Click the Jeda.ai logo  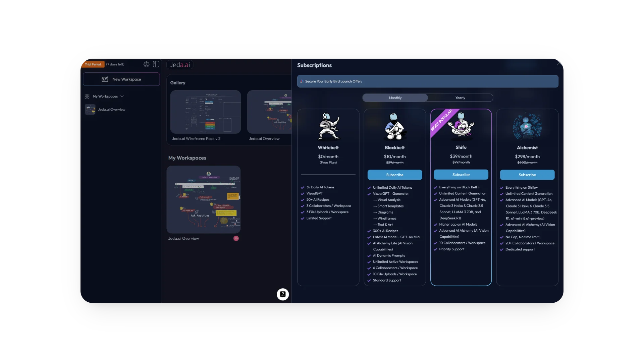pos(180,64)
